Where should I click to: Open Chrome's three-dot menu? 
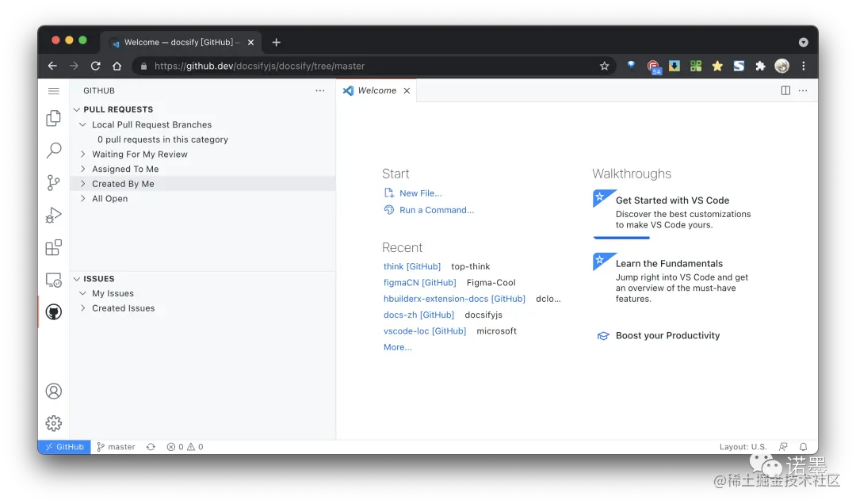point(804,66)
